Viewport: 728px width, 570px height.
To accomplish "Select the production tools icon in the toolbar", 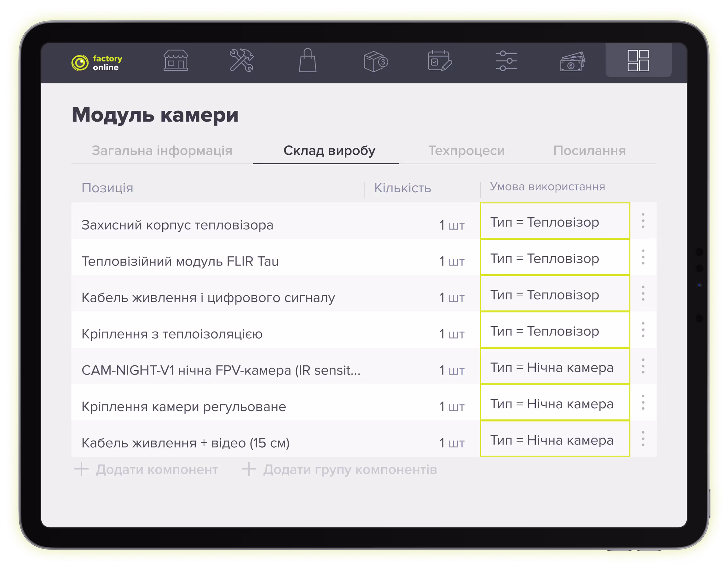I will pos(243,61).
